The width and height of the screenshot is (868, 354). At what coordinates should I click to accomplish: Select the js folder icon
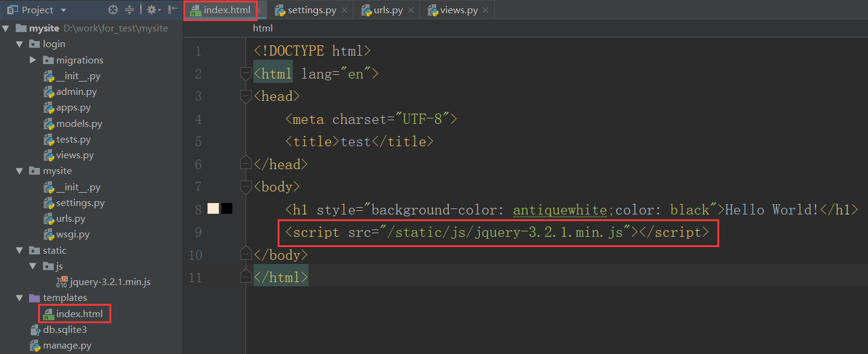(48, 266)
